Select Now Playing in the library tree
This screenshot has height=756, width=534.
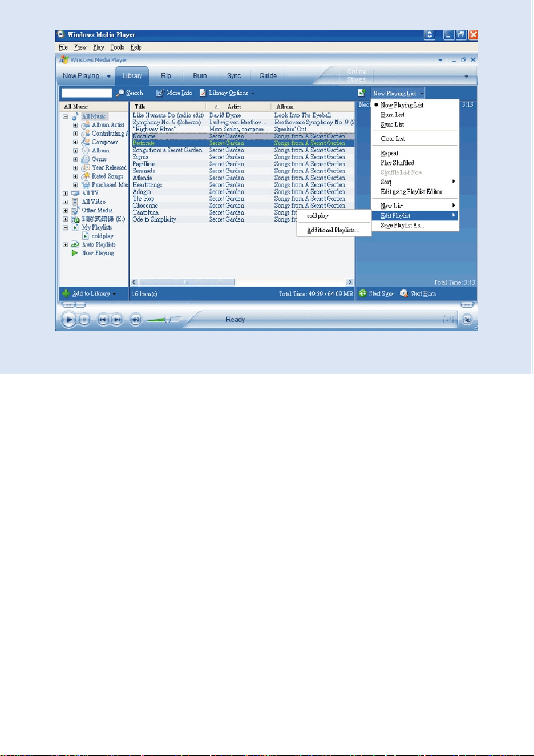click(98, 253)
